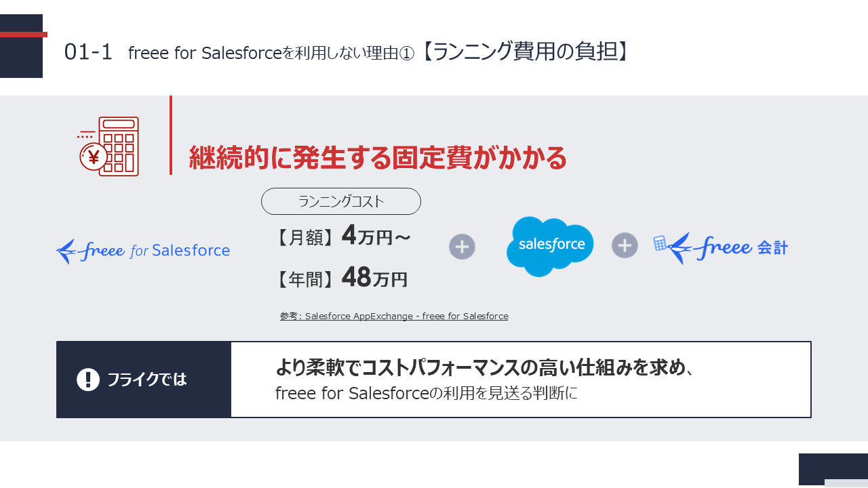Select the slide number 01-1
The width and height of the screenshot is (868, 488).
tap(88, 52)
